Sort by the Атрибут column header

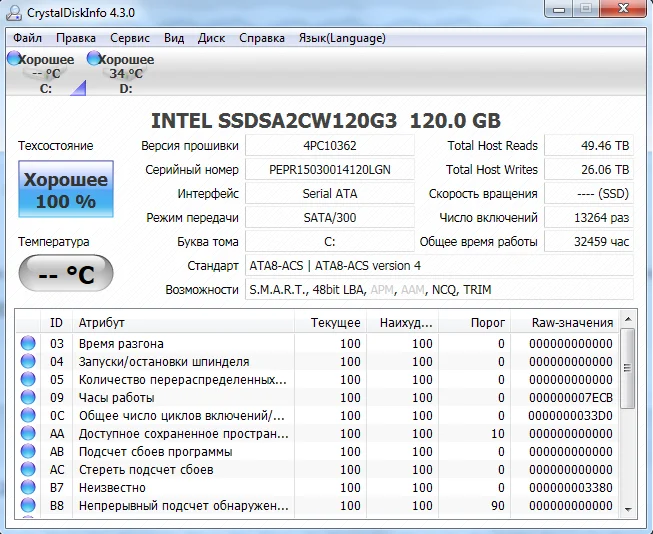coord(185,323)
